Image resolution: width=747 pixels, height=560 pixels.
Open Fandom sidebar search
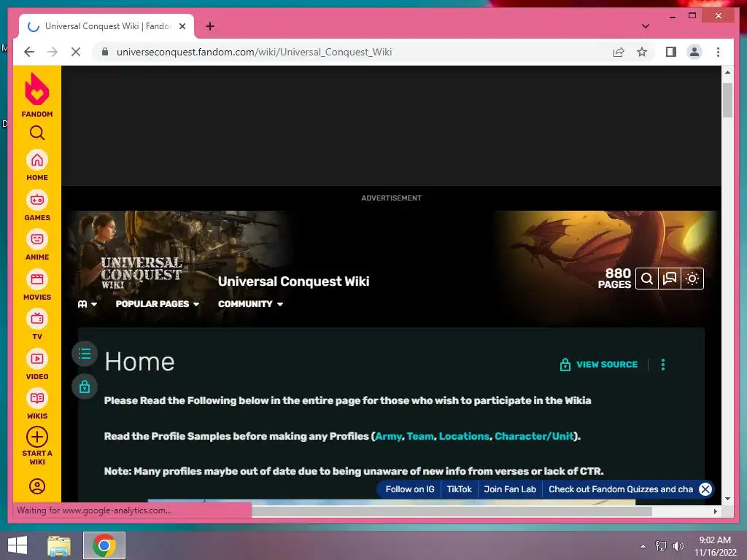(36, 133)
